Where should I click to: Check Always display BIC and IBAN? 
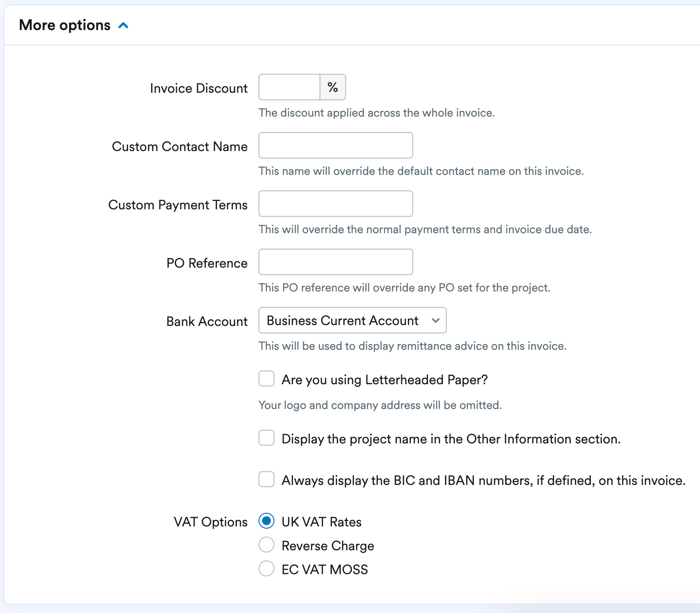(x=266, y=480)
